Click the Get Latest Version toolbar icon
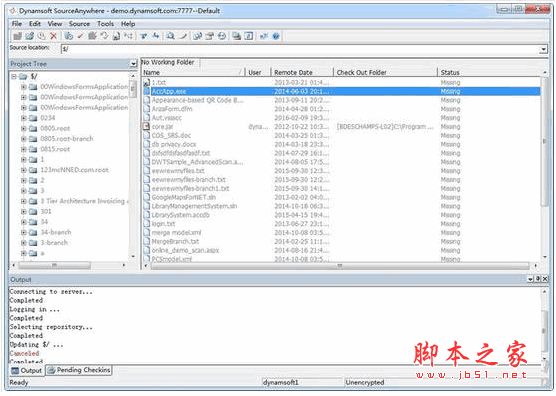 coord(69,36)
